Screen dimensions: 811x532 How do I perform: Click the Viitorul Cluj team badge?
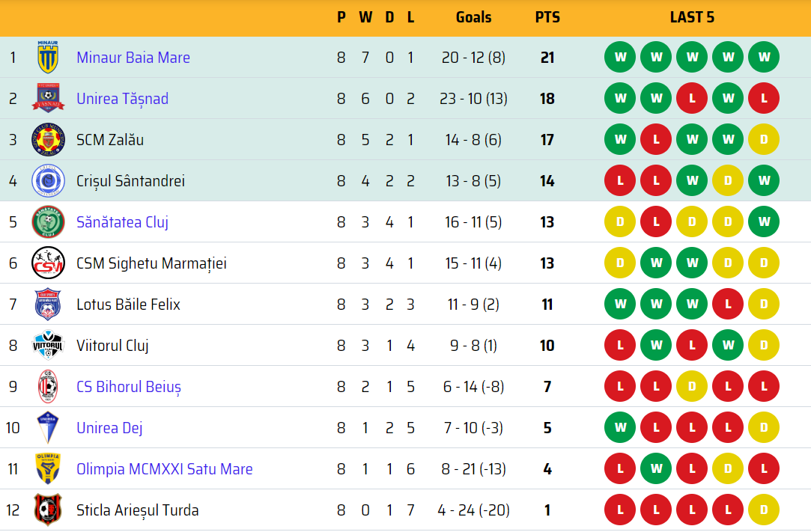click(48, 346)
